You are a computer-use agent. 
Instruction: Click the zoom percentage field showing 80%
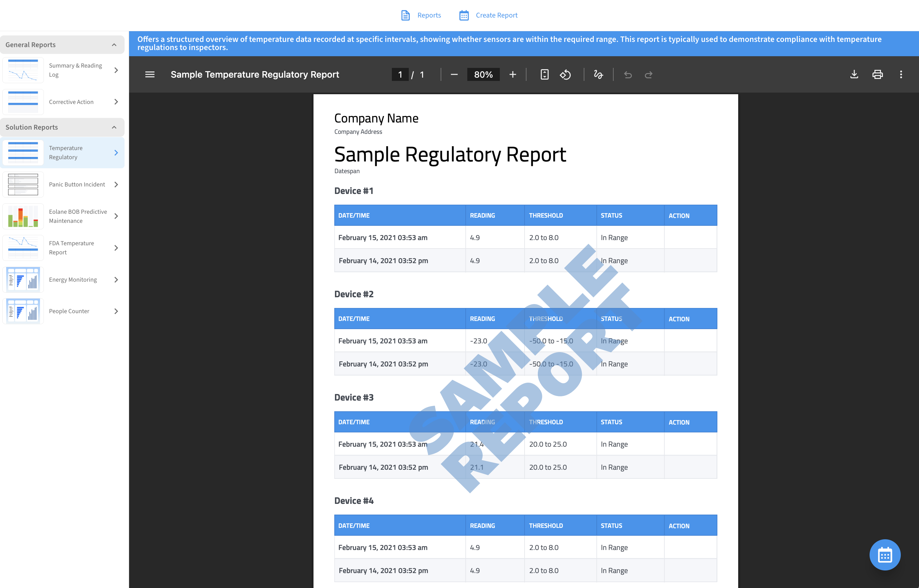tap(483, 74)
